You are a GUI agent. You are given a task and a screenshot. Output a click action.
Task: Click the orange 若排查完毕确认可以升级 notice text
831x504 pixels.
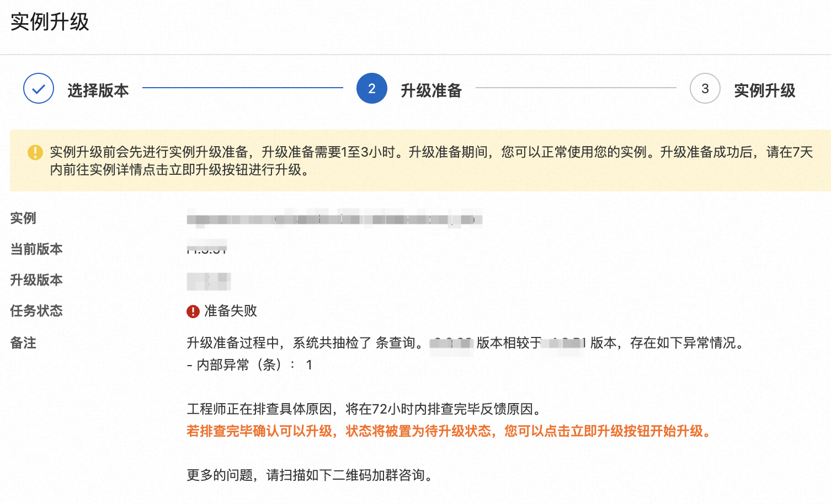[450, 431]
